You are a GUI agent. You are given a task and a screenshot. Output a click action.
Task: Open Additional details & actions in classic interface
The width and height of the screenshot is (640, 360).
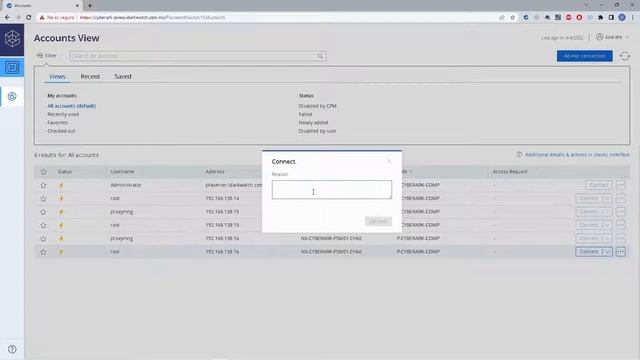click(x=577, y=155)
